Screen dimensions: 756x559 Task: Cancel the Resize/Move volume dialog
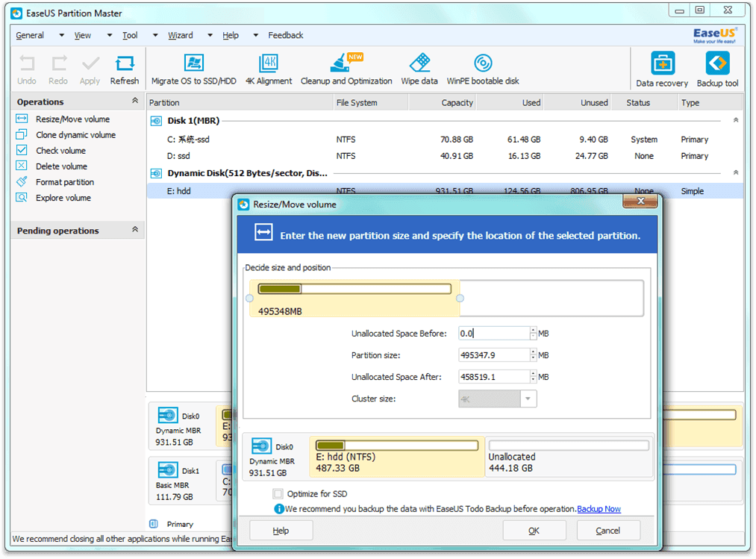(608, 531)
